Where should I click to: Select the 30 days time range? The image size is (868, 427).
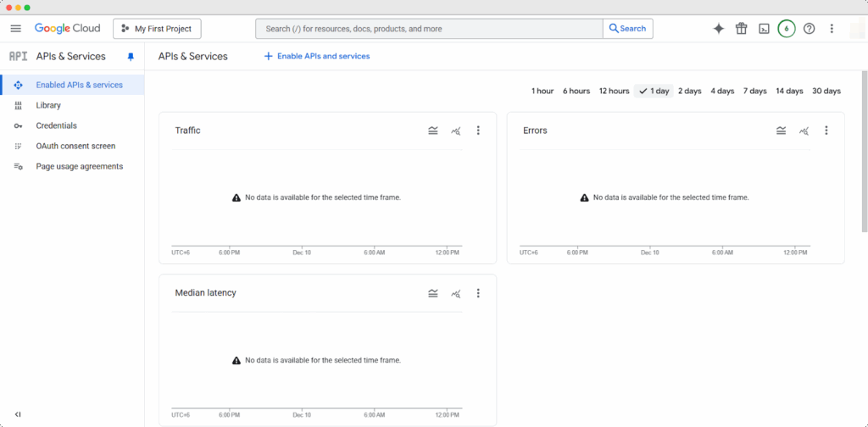click(x=826, y=91)
